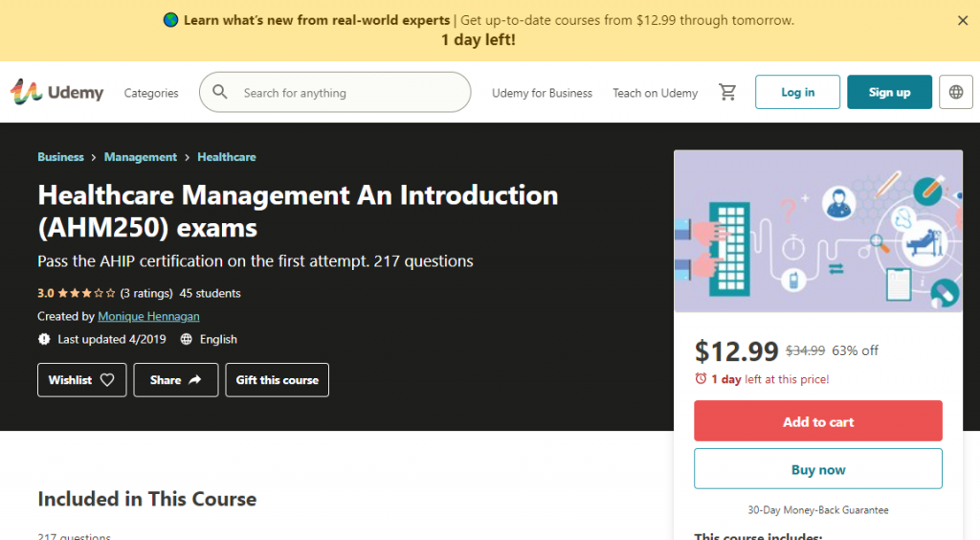Go to Business breadcrumb
The image size is (980, 540).
60,157
